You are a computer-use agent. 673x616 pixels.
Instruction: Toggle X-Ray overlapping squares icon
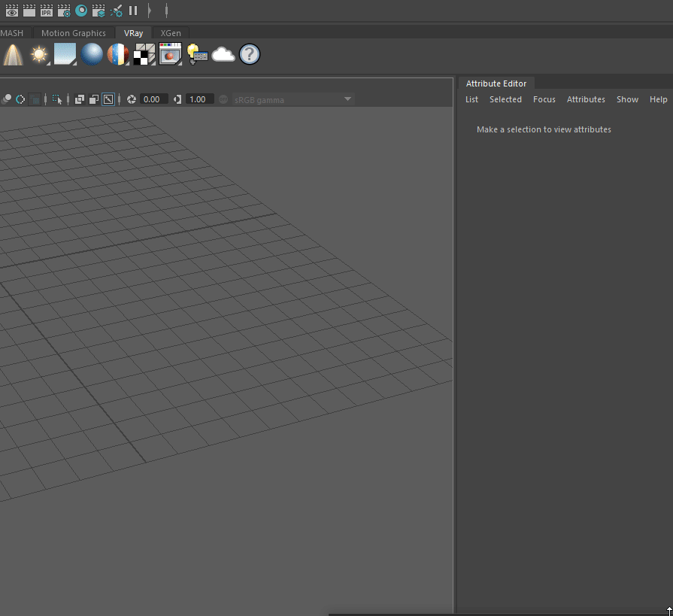point(80,99)
